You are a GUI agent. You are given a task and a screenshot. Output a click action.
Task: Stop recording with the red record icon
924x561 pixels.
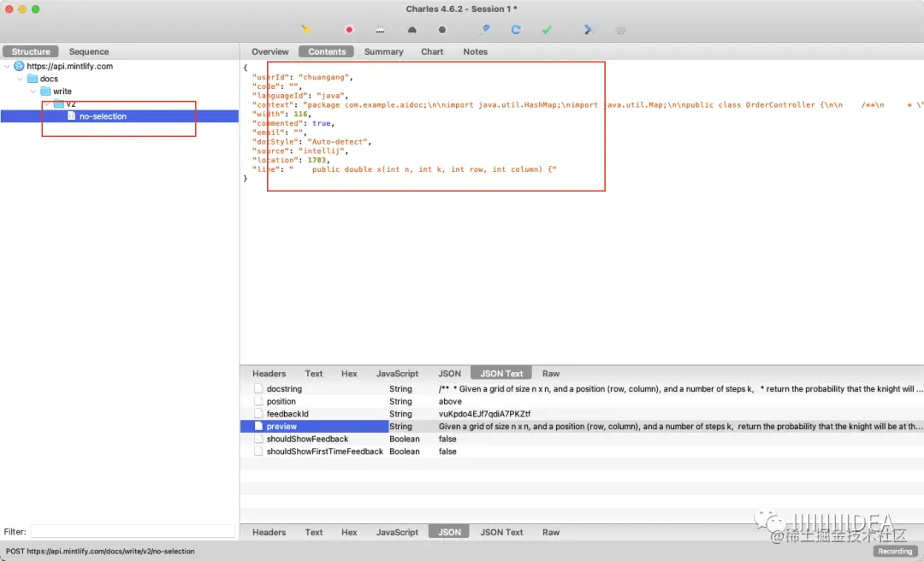click(x=349, y=29)
